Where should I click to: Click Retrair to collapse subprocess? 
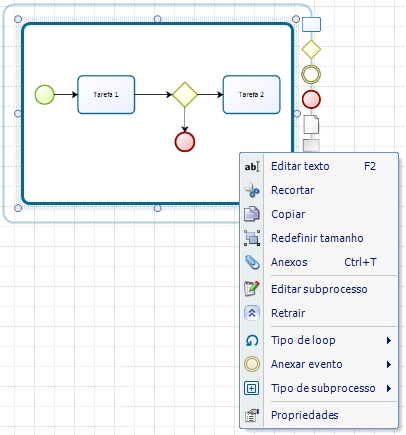coord(319,313)
